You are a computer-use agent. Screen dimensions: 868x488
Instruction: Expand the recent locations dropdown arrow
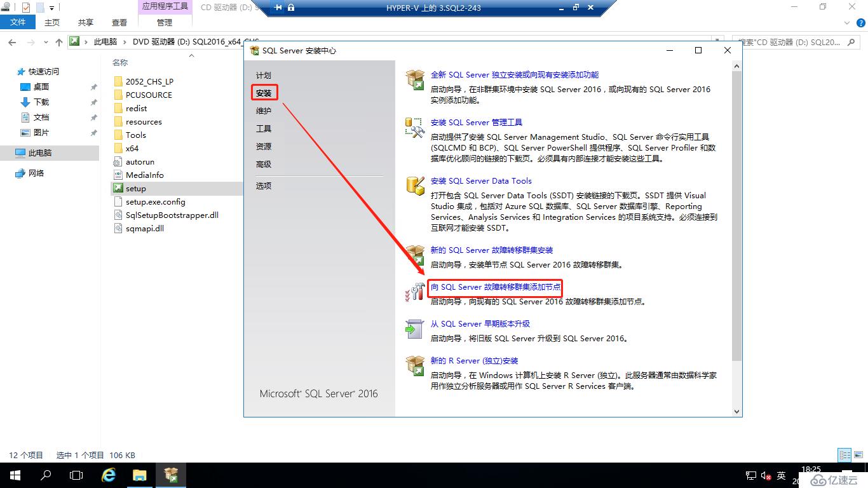tap(46, 43)
